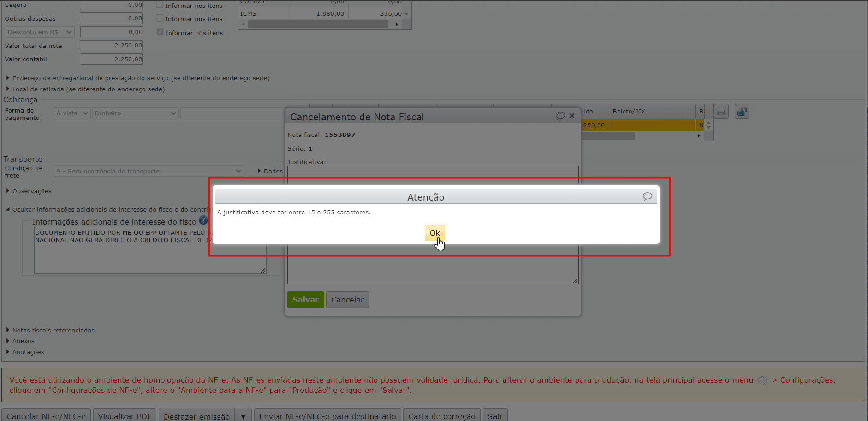Open the À vista payment dropdown
The width and height of the screenshot is (868, 421).
coord(72,113)
